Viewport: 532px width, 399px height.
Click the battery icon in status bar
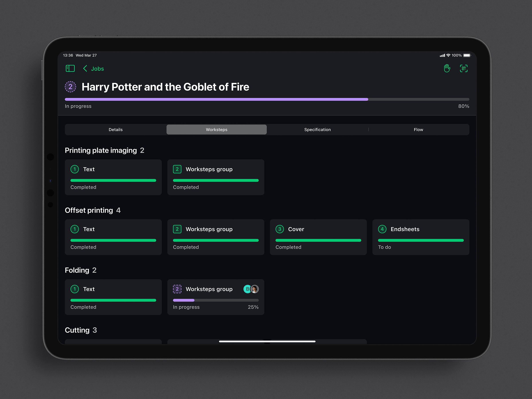pyautogui.click(x=467, y=55)
